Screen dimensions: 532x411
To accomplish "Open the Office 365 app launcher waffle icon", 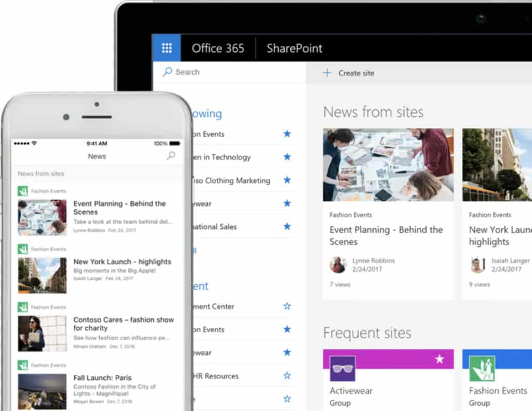I will (167, 47).
